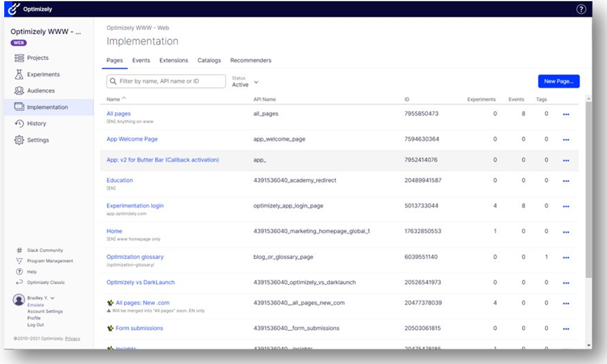Click the Experiments flask icon
The image size is (607, 364).
(19, 74)
